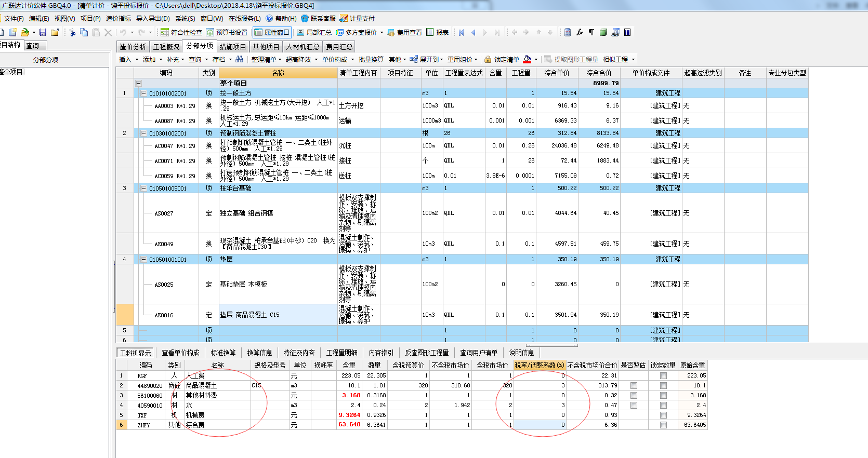Collapse item 010101002001 挖一般土方
This screenshot has width=868, height=458.
coord(144,93)
